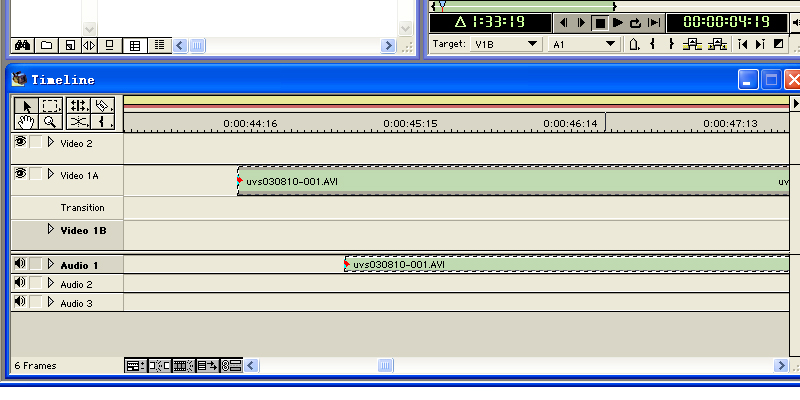Expand the Audio 3 track triangle
This screenshot has width=800, height=400.
pos(51,302)
